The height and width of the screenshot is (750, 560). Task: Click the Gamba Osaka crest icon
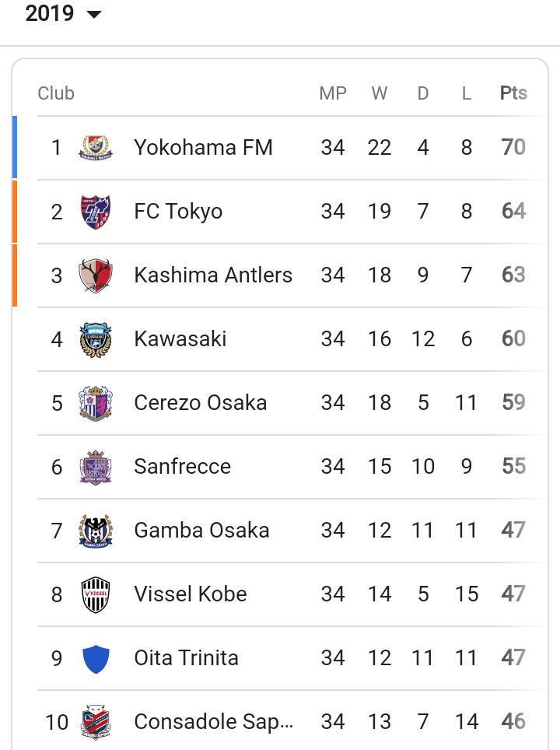pyautogui.click(x=96, y=531)
